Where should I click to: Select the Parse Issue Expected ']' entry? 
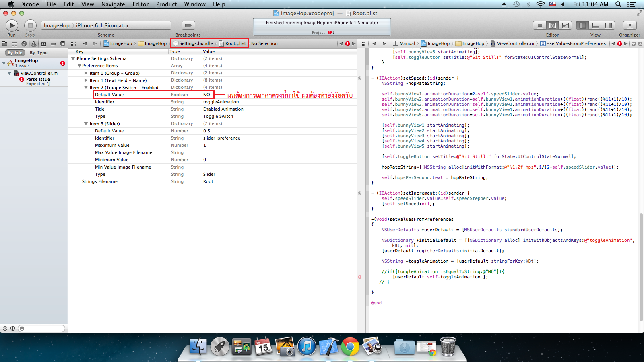click(x=38, y=82)
